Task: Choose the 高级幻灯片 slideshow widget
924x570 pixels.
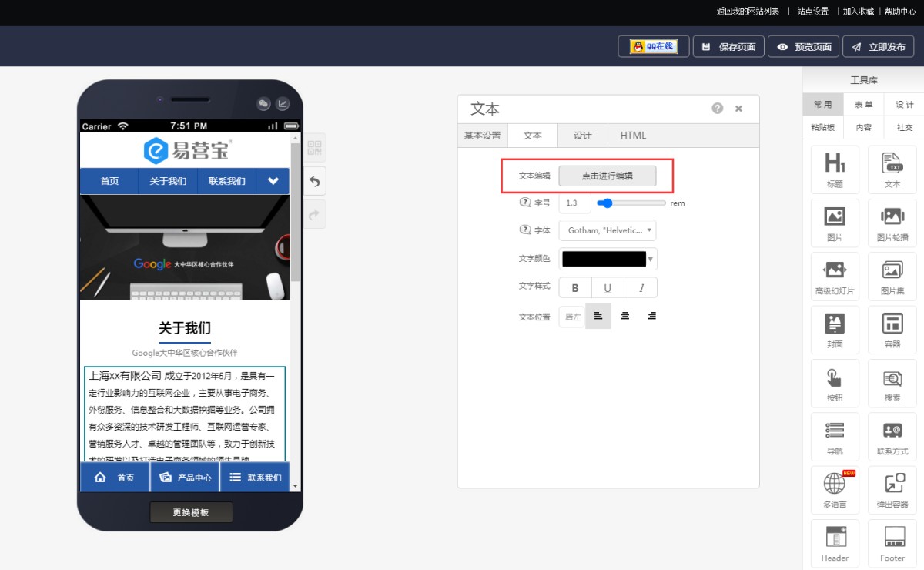Action: 835,277
